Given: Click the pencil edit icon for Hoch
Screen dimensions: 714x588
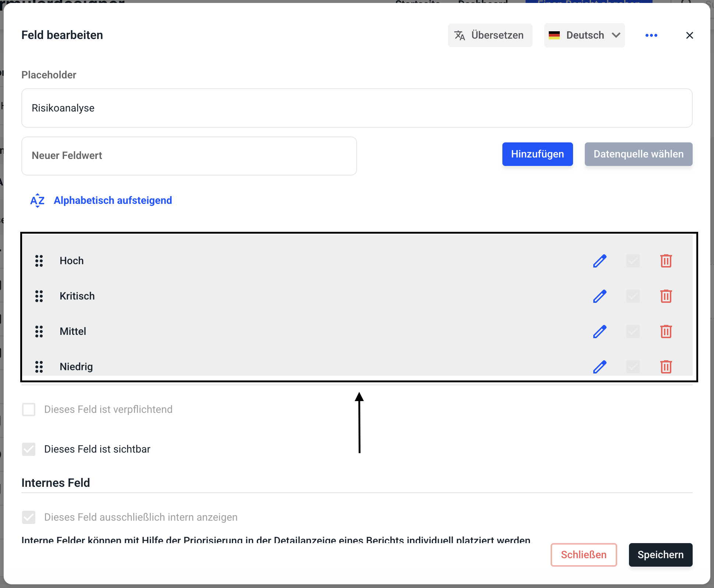Looking at the screenshot, I should click(x=600, y=261).
